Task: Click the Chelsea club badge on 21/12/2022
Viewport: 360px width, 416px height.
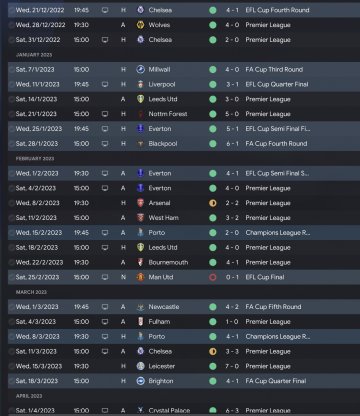Action: pos(141,10)
